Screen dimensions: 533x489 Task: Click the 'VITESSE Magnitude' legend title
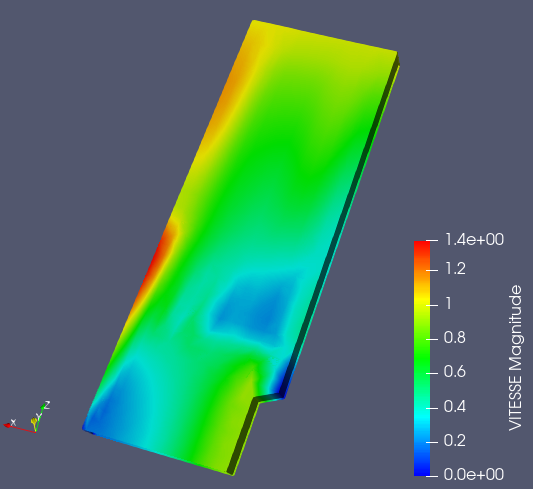(515, 358)
